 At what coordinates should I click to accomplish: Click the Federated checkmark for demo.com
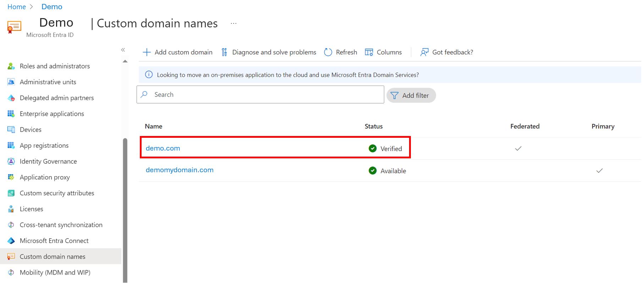point(518,148)
